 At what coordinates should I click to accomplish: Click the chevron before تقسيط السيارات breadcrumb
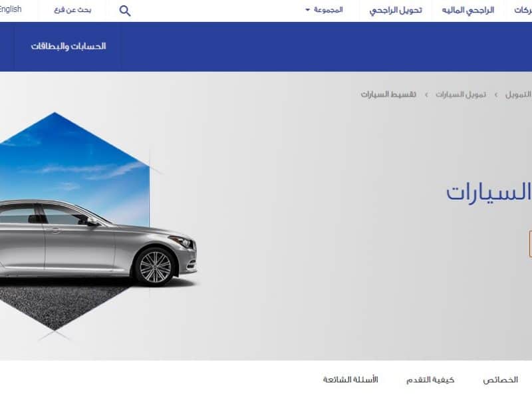426,95
